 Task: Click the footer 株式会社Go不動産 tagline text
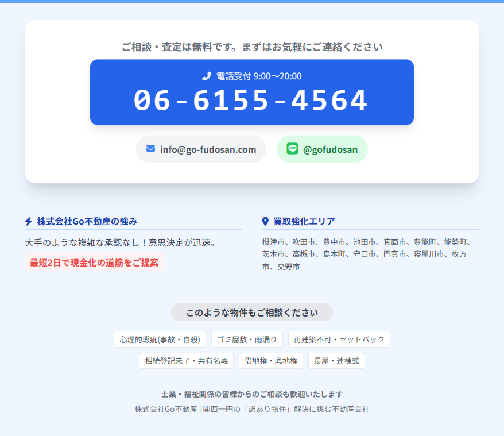click(252, 409)
